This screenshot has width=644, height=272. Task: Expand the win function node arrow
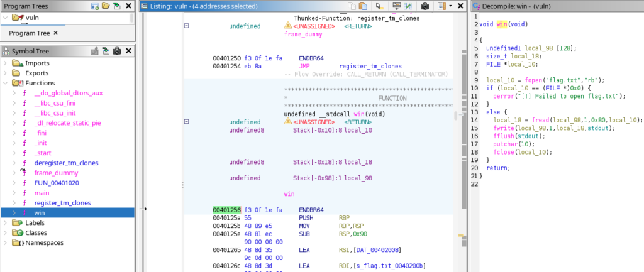[x=15, y=212]
